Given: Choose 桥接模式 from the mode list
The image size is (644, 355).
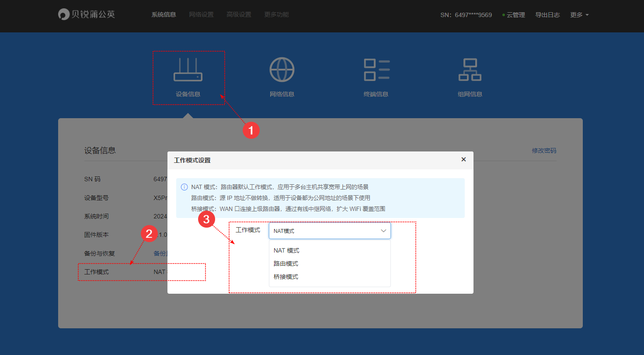Looking at the screenshot, I should (x=286, y=276).
